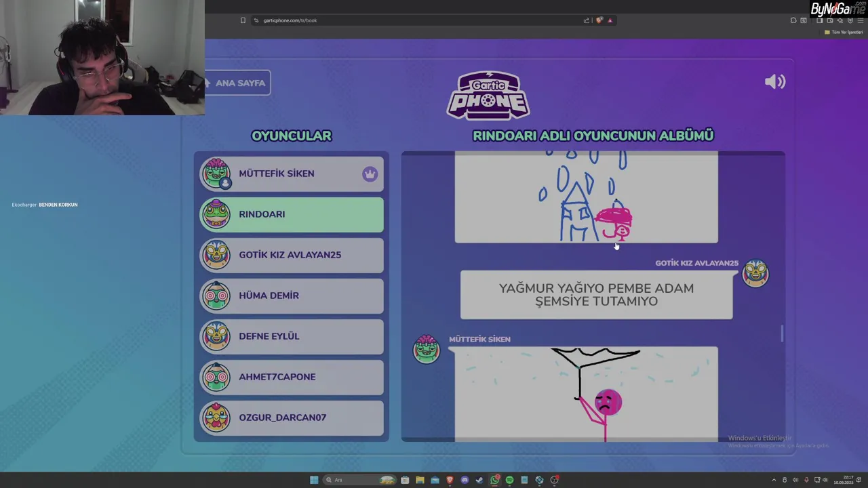Image resolution: width=868 pixels, height=488 pixels.
Task: Open Brave Rewards triangle icon
Action: (610, 20)
